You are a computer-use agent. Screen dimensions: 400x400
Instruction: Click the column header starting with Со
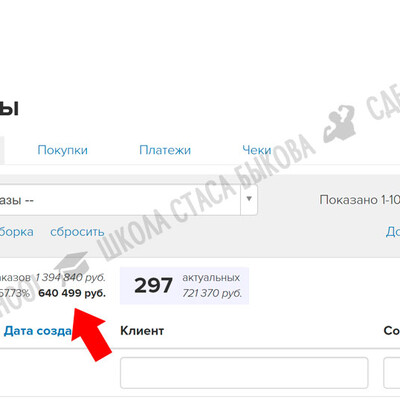(x=392, y=331)
